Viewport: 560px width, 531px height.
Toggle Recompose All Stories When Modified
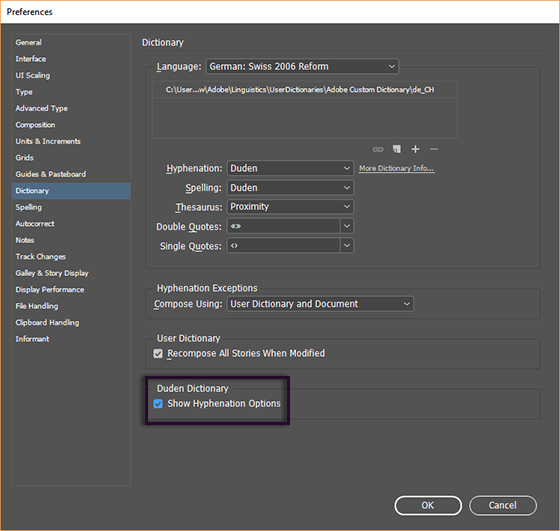158,354
